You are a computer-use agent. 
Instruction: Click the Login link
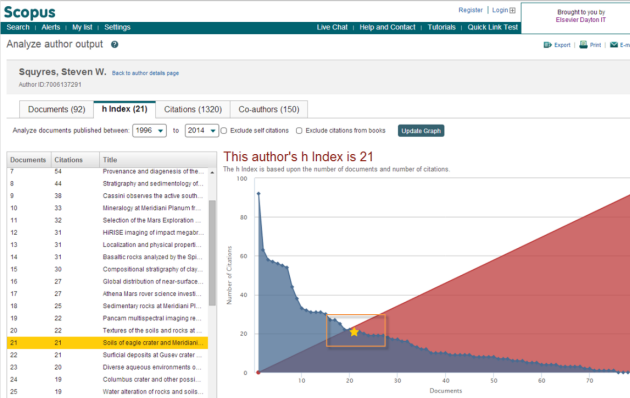pyautogui.click(x=500, y=10)
